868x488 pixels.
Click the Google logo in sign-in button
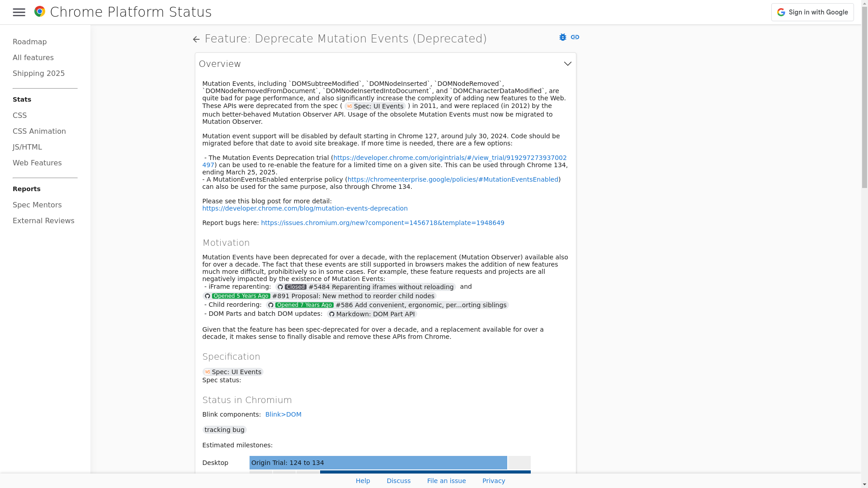click(x=781, y=12)
